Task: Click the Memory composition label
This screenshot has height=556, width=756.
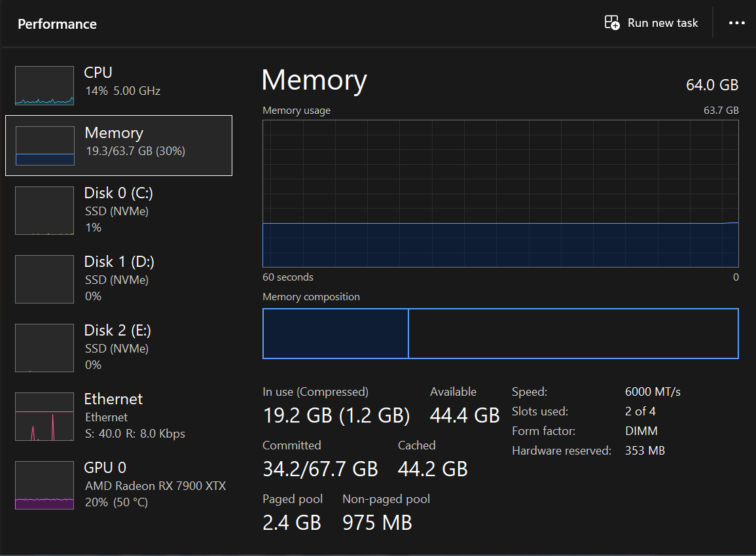Action: 311,297
